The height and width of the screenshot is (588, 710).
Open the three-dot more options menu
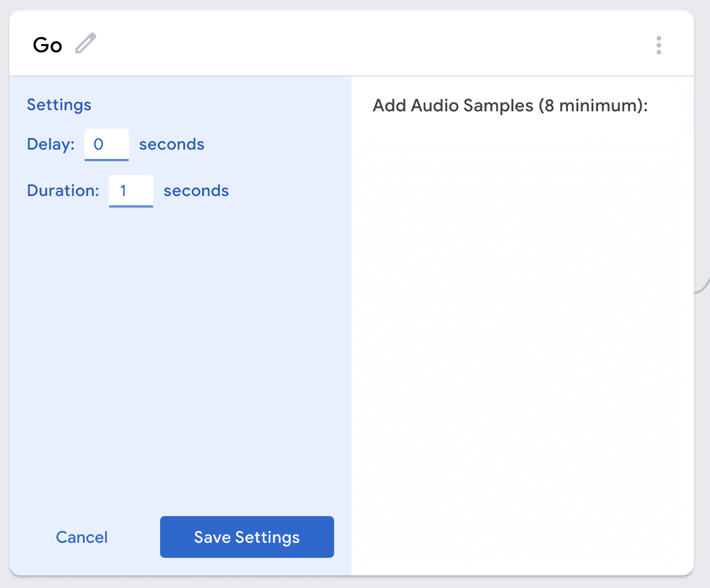[658, 45]
